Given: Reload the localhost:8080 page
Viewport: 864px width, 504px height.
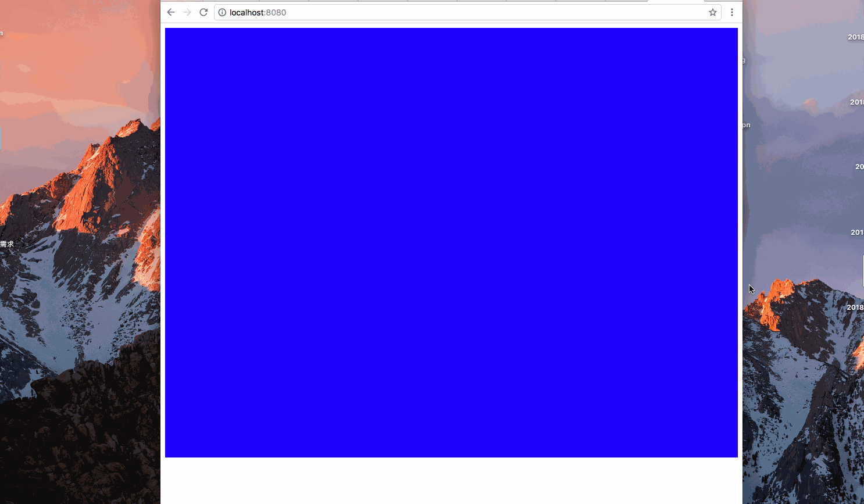Looking at the screenshot, I should coord(203,12).
